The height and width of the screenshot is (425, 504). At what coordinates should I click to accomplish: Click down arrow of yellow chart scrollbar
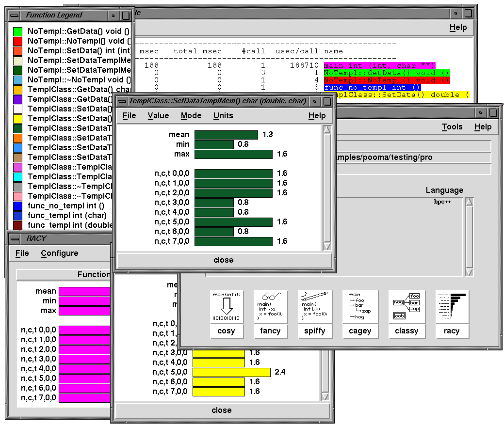pos(325,396)
